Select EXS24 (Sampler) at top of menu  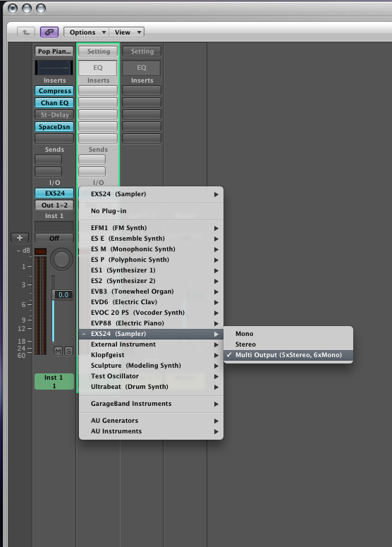pyautogui.click(x=151, y=194)
